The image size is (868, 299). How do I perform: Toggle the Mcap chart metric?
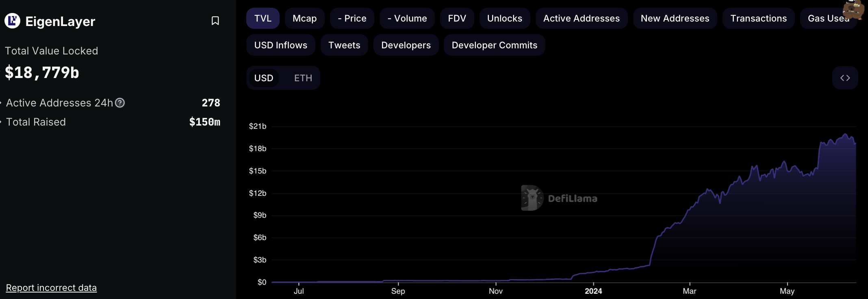click(305, 18)
